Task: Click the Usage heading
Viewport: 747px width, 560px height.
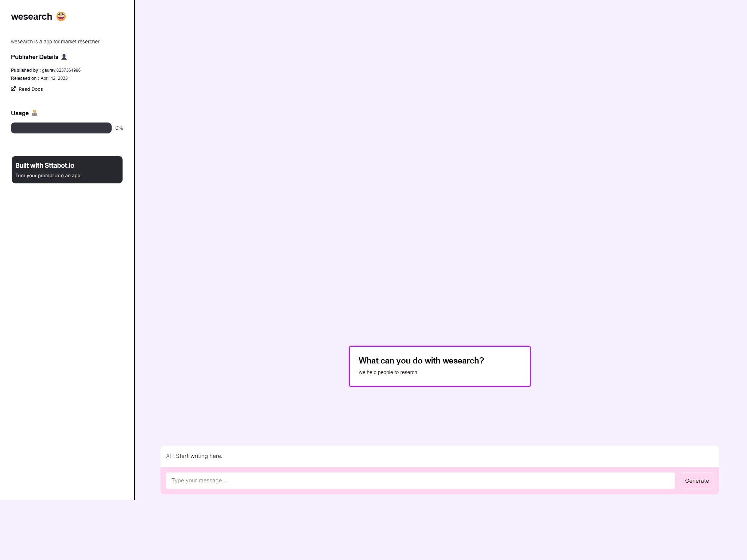Action: [20, 113]
